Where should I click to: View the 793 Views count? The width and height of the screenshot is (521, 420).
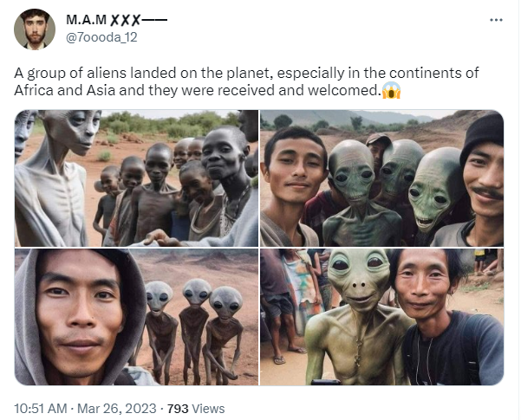point(196,409)
